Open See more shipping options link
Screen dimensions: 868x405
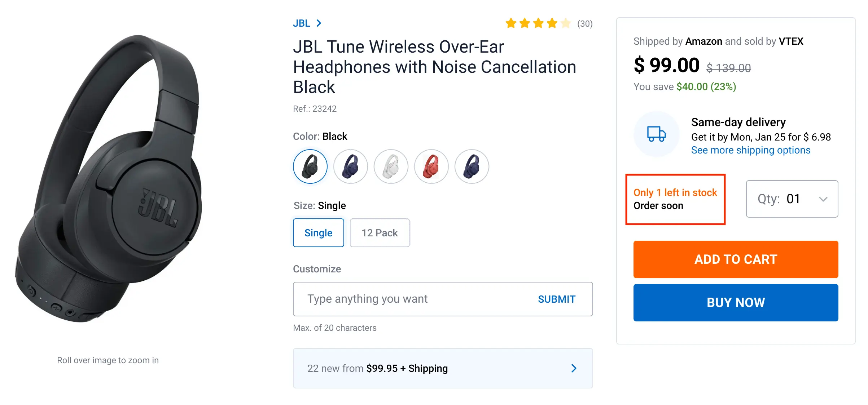tap(750, 150)
